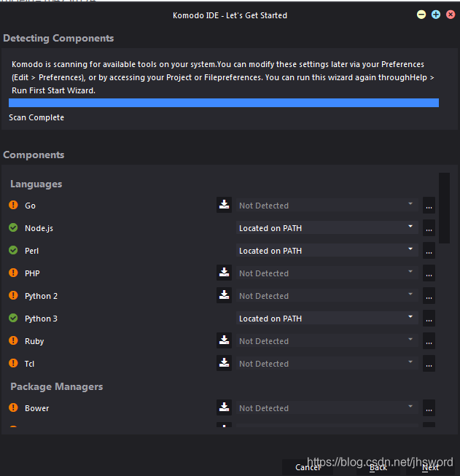Click the components list vertical scrollbar
The image size is (460, 476).
click(x=444, y=206)
